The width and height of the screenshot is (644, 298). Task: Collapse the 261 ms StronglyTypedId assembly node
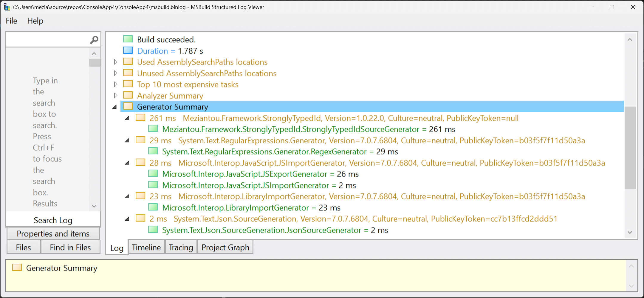coord(127,118)
